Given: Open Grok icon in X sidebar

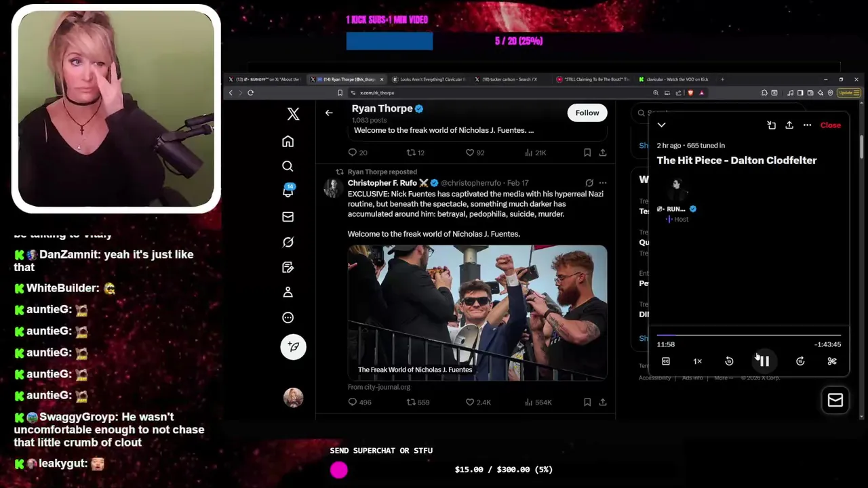Looking at the screenshot, I should point(288,242).
